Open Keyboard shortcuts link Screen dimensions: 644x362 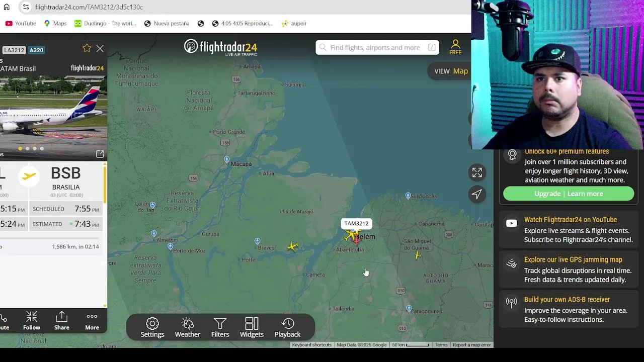tap(311, 345)
